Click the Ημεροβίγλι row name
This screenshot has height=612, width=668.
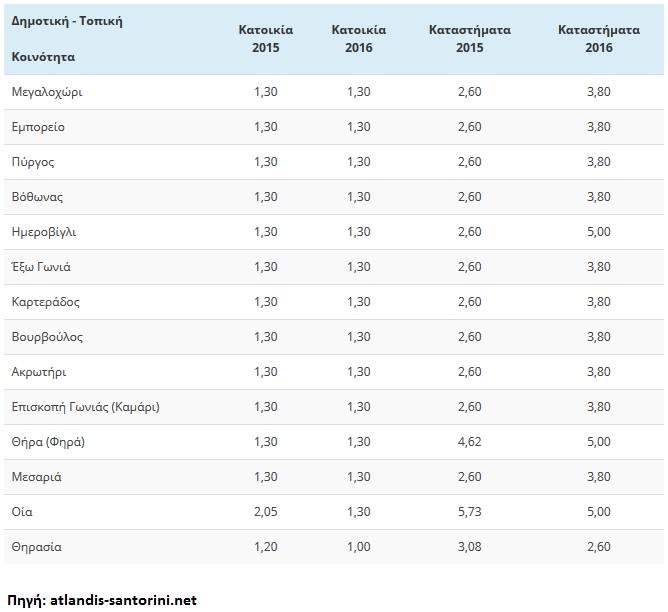pos(43,232)
